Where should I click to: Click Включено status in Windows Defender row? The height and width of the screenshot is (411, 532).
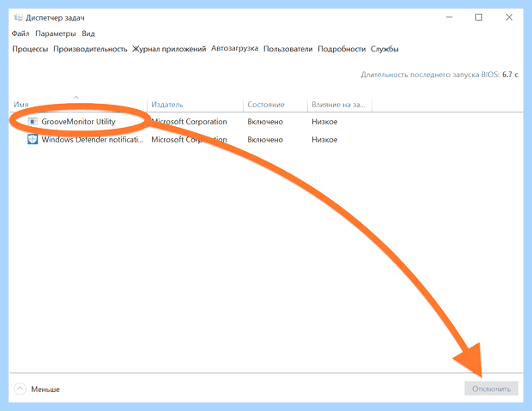pos(265,140)
